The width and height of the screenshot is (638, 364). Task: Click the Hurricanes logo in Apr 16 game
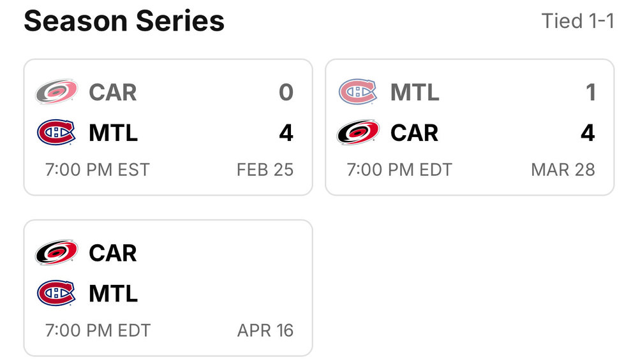[57, 252]
